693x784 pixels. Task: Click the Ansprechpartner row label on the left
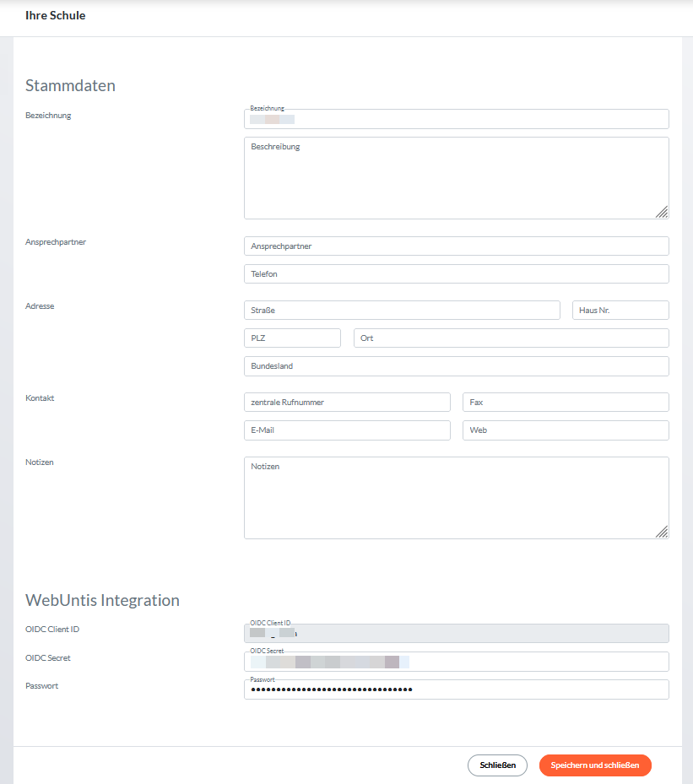point(56,242)
